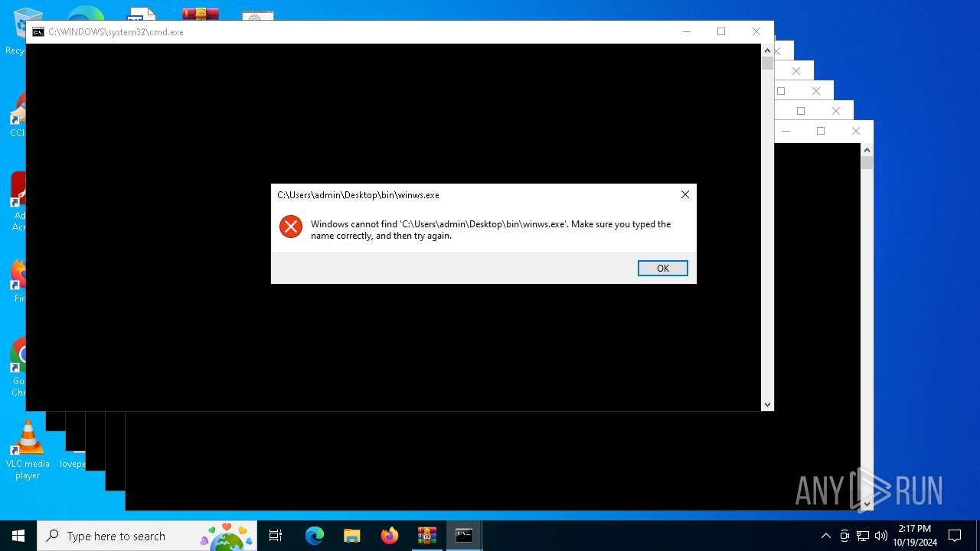
Task: Click scroll down arrow of rearmost cmd window
Action: click(867, 504)
